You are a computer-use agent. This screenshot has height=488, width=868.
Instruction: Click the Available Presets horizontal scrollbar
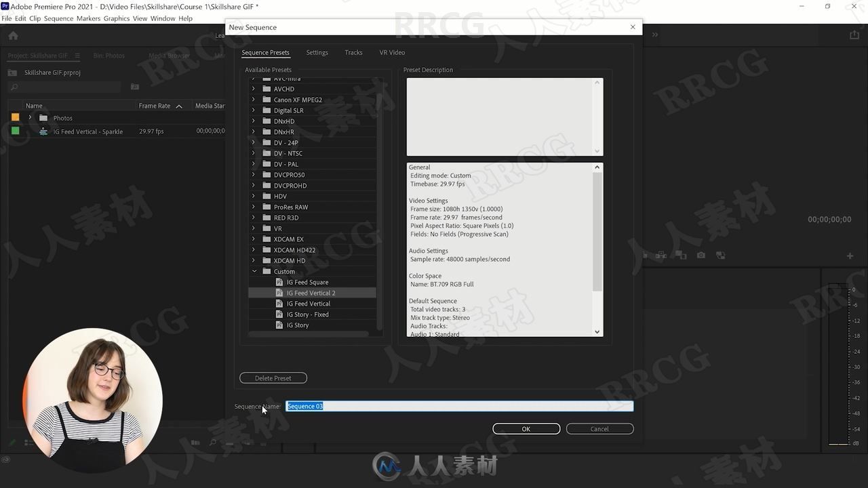309,334
